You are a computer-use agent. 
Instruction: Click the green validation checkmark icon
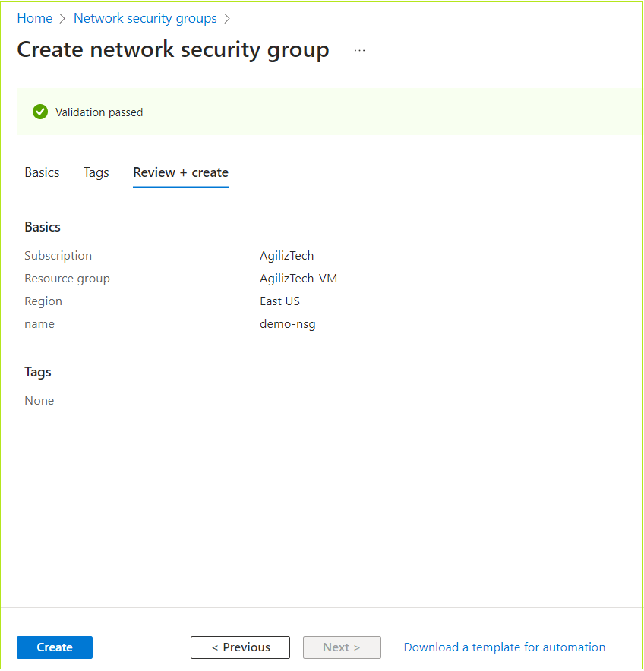(40, 112)
